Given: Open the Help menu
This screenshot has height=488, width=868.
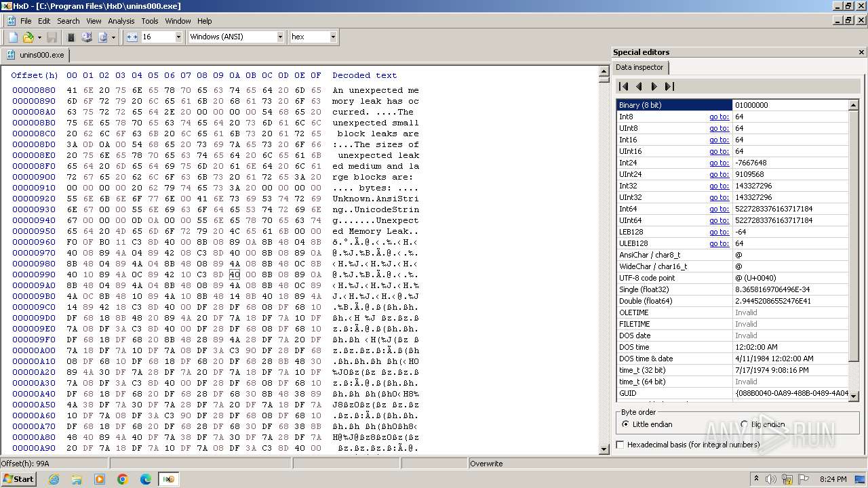Looking at the screenshot, I should [x=205, y=21].
